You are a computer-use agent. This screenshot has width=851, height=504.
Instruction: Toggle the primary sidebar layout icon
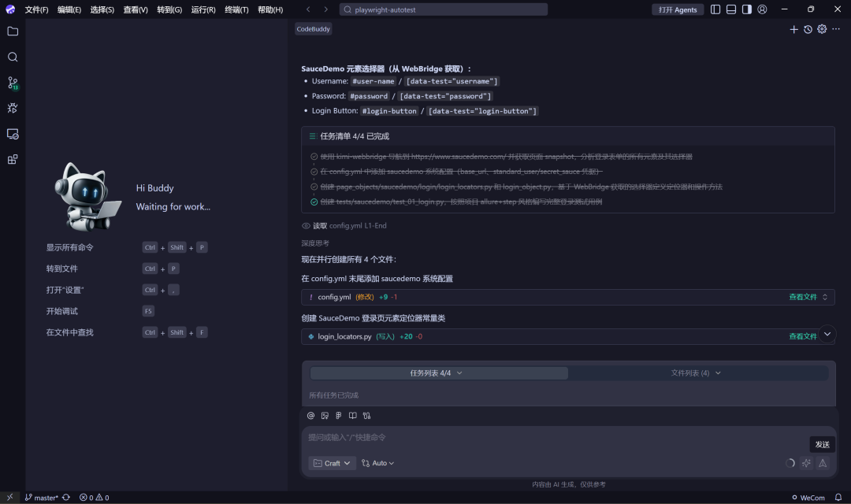point(715,9)
